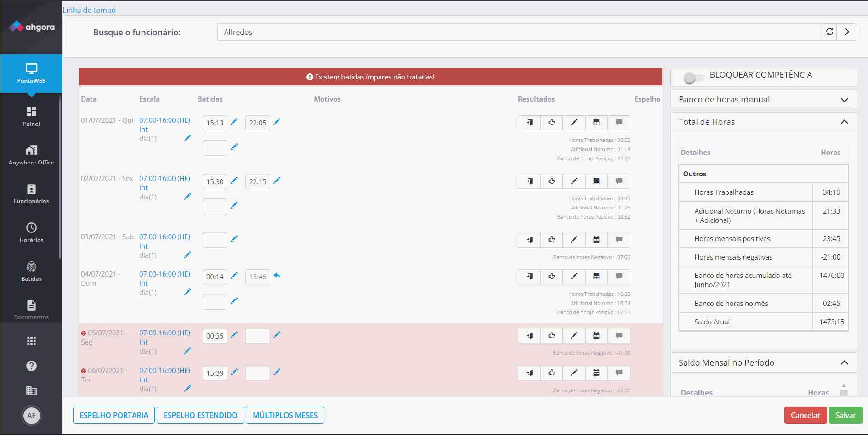The width and height of the screenshot is (868, 435).
Task: Go to next employee arrow button
Action: point(846,32)
